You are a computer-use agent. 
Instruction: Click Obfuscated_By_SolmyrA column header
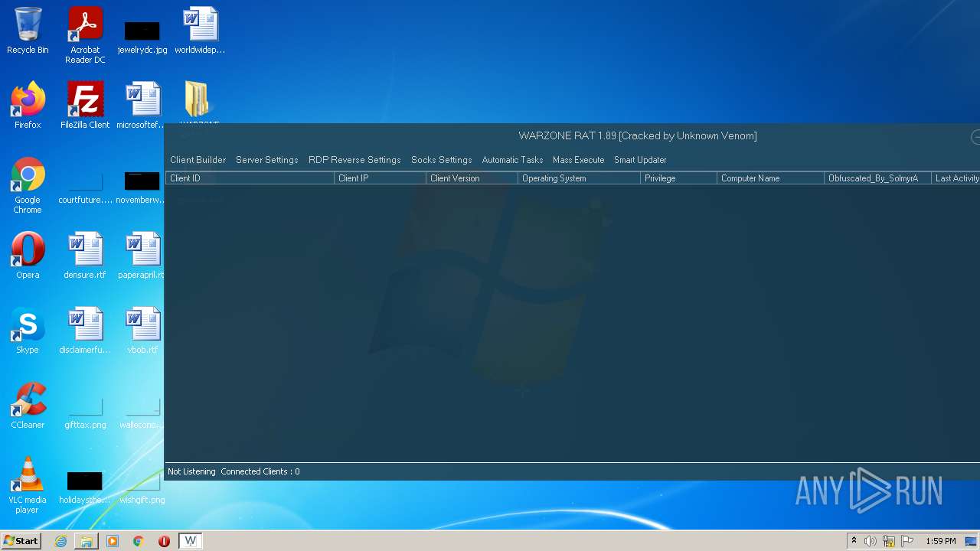pos(877,178)
